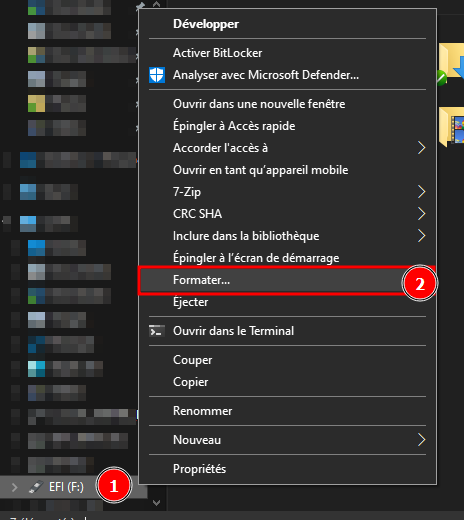Click the navigation pane scroll-down arrow
The height and width of the screenshot is (520, 464).
click(156, 502)
